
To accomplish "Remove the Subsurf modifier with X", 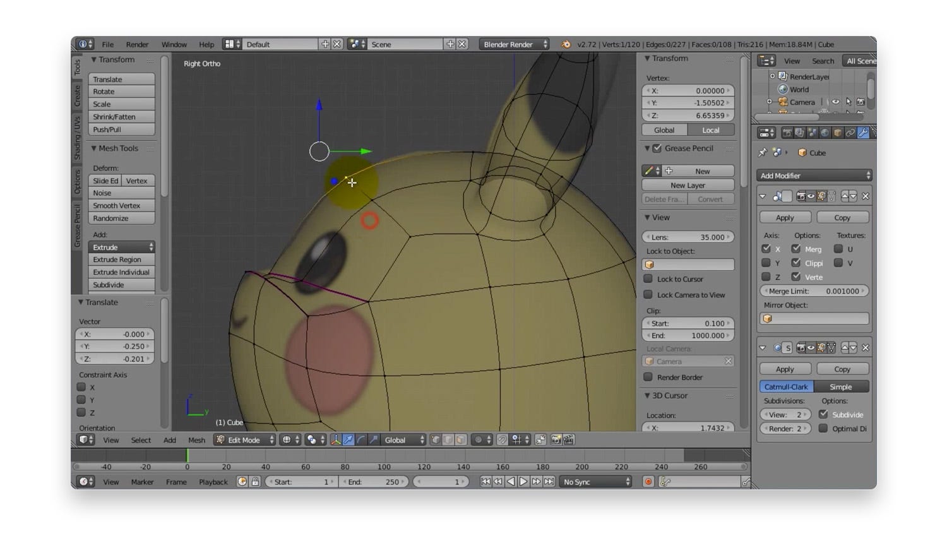I will click(x=866, y=348).
